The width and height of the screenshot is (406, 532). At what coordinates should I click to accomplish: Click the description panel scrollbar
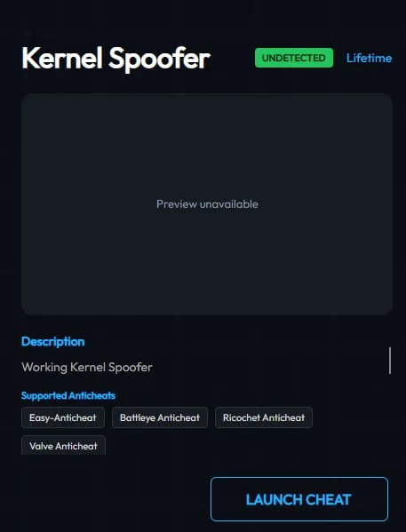coord(390,361)
